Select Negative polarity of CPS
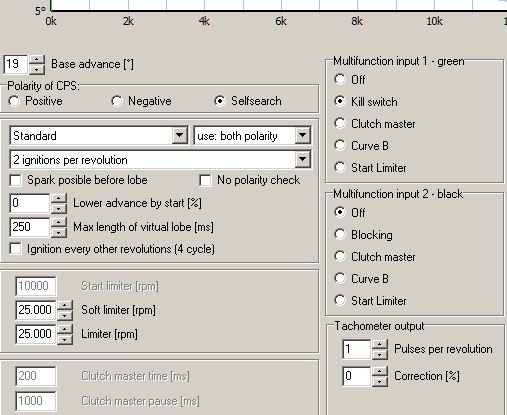Viewport: 507px width, 415px height. [117, 101]
